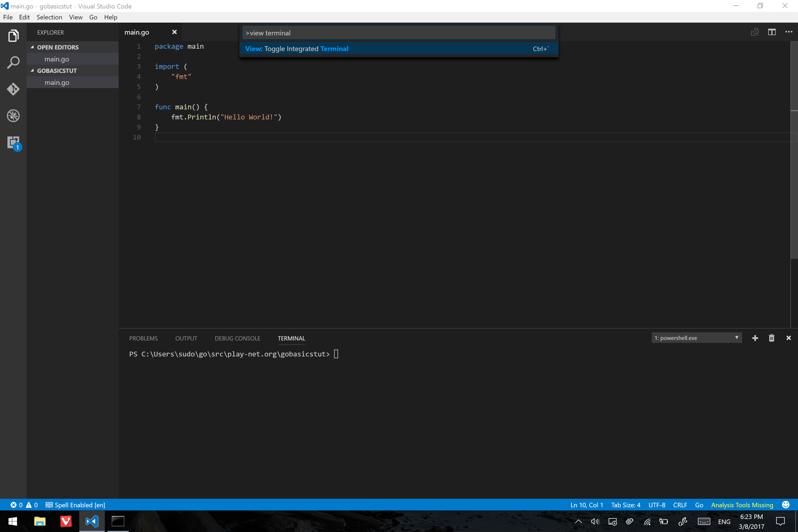Click Ln 10, Col 1 in status bar
The width and height of the screenshot is (798, 532).
click(x=587, y=505)
